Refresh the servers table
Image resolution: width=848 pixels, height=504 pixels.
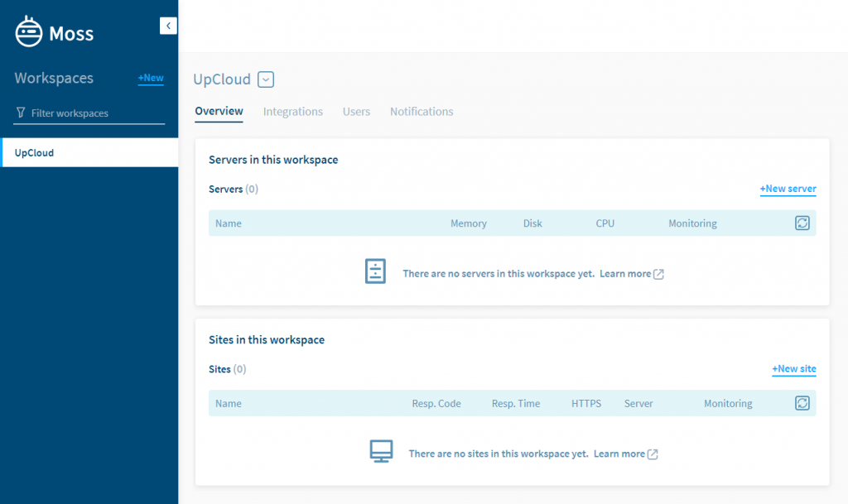[802, 223]
